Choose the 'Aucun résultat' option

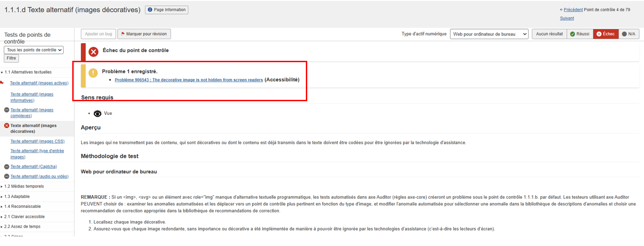point(549,34)
